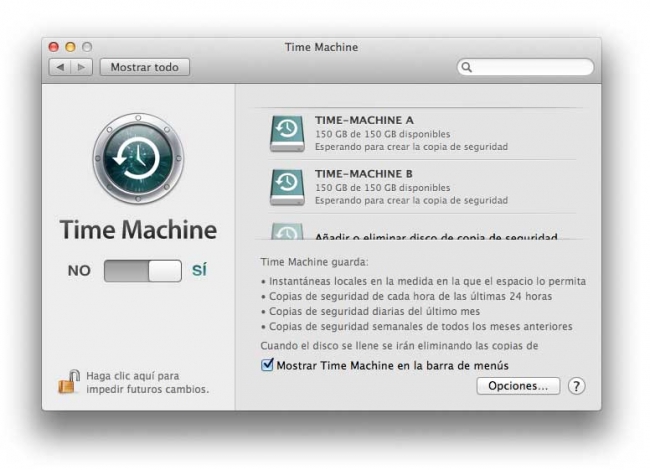The width and height of the screenshot is (650, 470).
Task: Click 'Haga clic aquí para impedir futuros cambios'
Action: pos(148,383)
